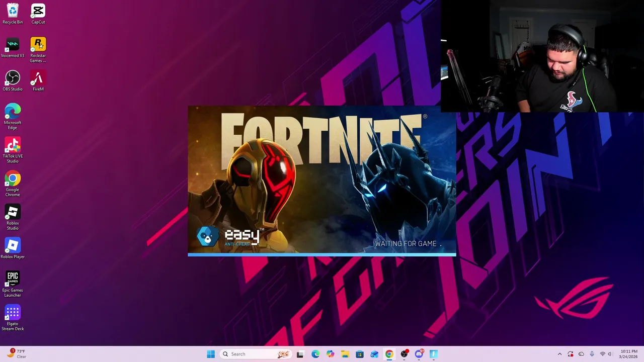
Task: Open Task View in the taskbar
Action: (300, 354)
